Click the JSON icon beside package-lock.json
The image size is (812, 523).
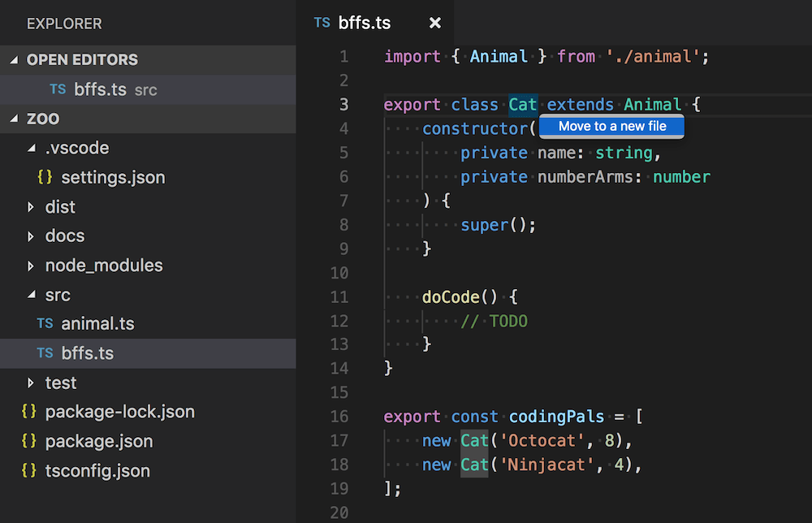click(30, 412)
